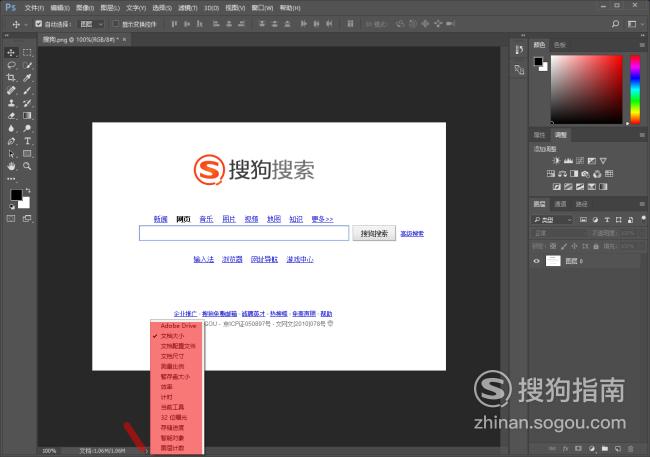The image size is (650, 457).
Task: Add a Brightness/Contrast adjustment
Action: click(x=556, y=160)
